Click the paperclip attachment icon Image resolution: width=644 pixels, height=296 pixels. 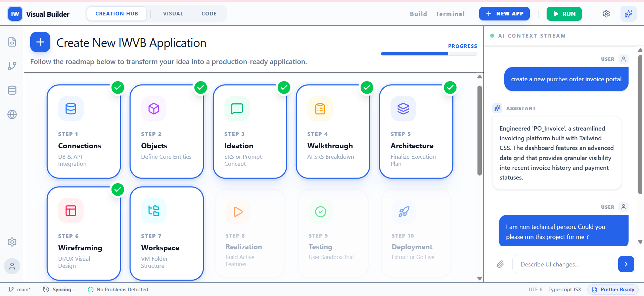(500, 264)
